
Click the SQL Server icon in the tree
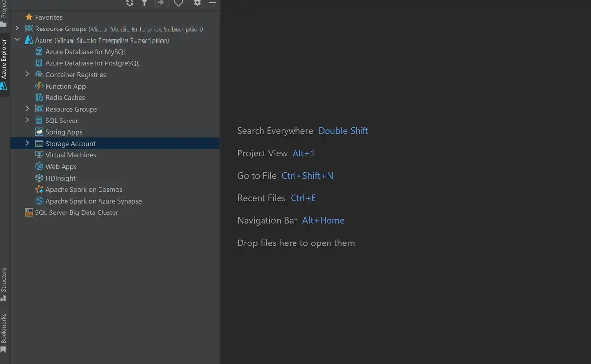pyautogui.click(x=39, y=121)
